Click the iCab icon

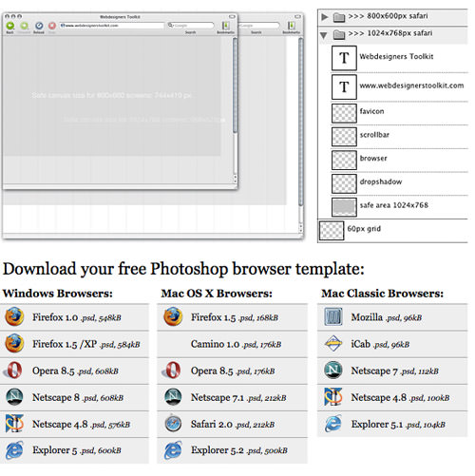[x=333, y=344]
